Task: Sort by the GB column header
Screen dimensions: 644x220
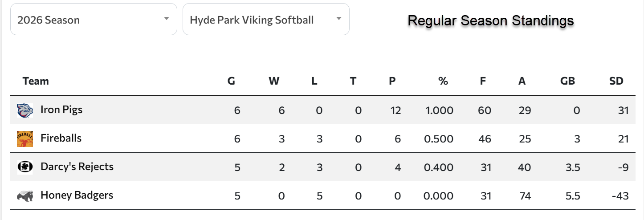Action: (567, 81)
